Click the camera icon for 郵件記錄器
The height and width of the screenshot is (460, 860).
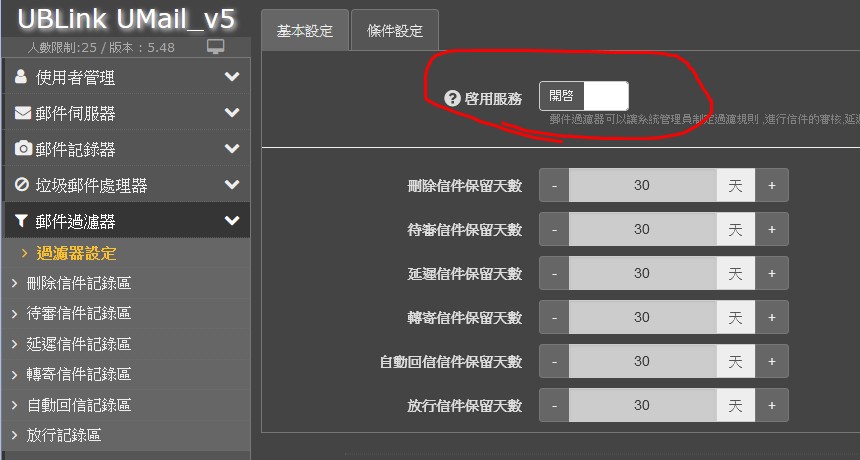point(23,148)
